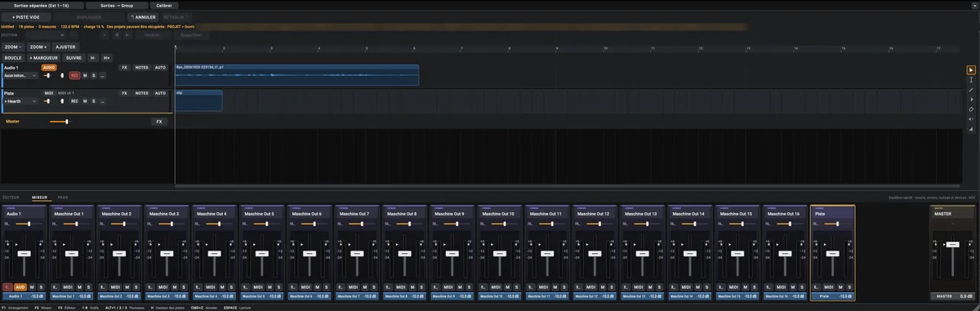Viewport: 980px width, 311px height.
Task: Open more options on Piste track
Action: (x=102, y=101)
